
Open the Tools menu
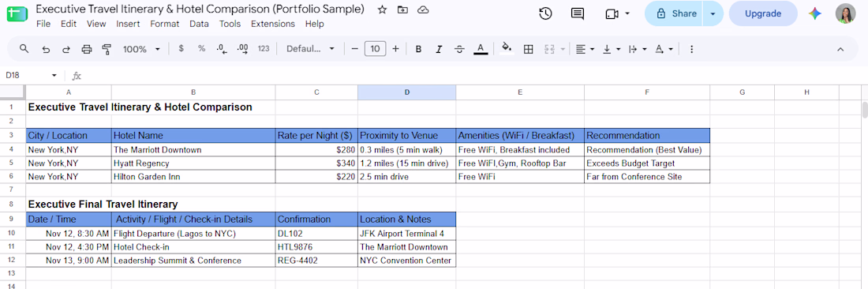[230, 24]
